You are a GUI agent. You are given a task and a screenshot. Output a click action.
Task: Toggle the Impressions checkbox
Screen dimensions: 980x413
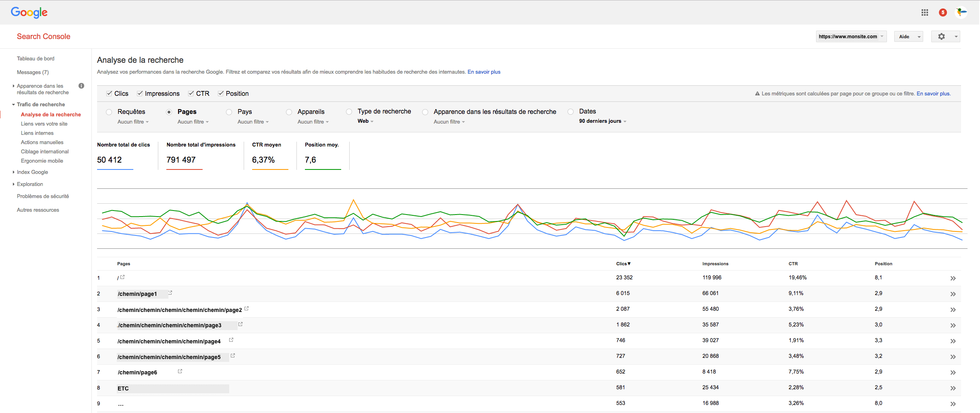(140, 93)
